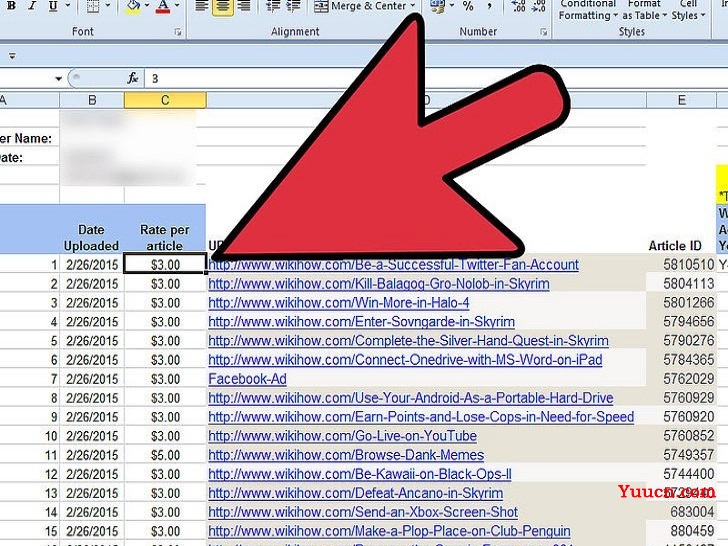Toggle Underline formatting
Image resolution: width=728 pixels, height=546 pixels.
coord(53,6)
